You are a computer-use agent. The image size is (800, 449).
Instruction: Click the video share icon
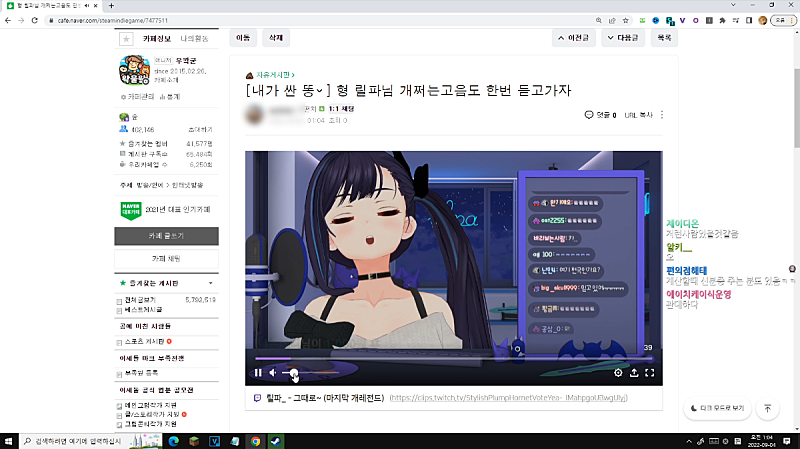point(634,373)
